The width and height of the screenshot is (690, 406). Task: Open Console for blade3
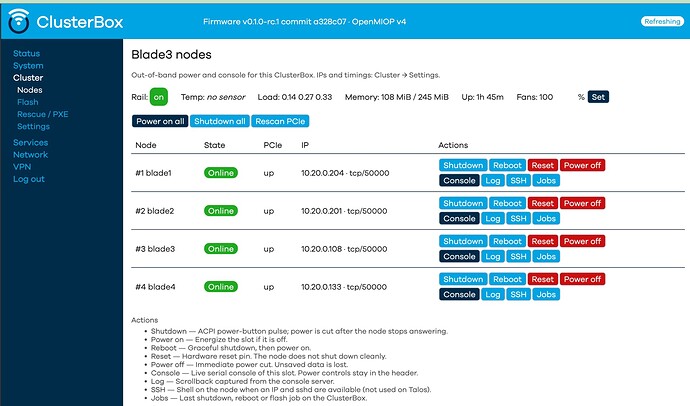click(459, 257)
